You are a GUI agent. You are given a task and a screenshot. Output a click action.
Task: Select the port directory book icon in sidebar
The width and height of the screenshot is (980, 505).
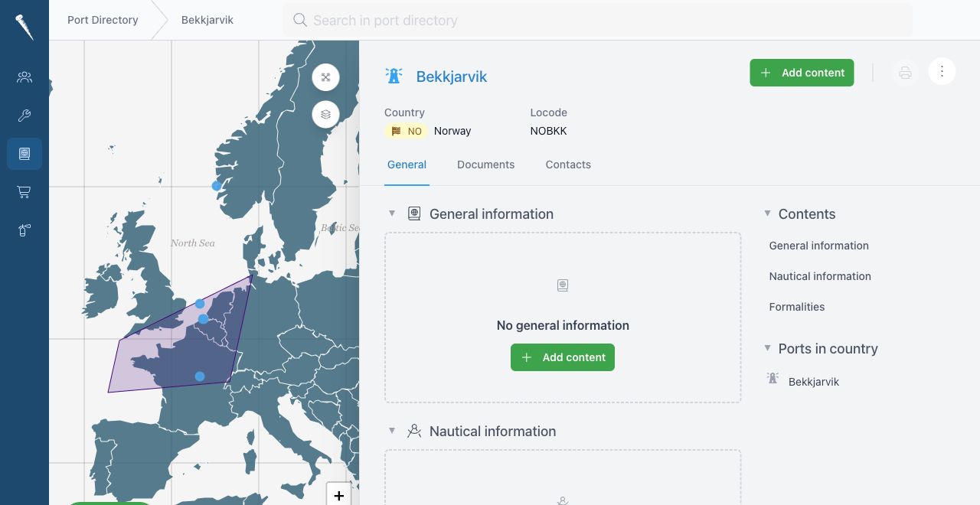pos(24,154)
